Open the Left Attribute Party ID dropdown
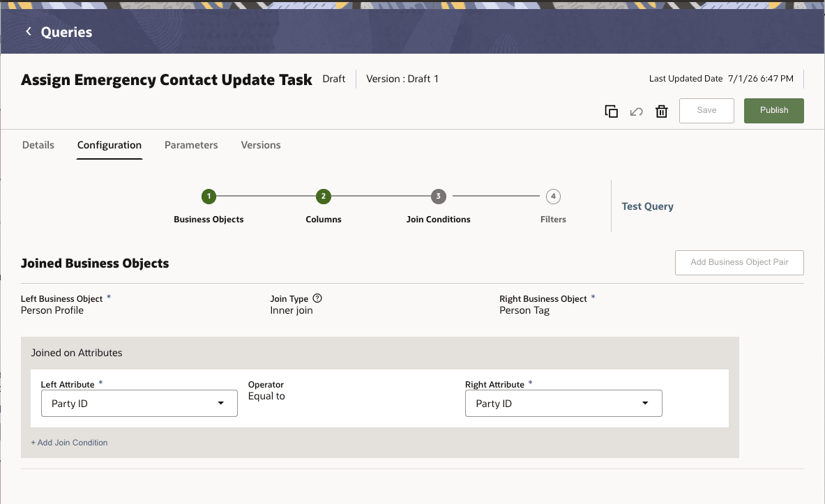This screenshot has width=825, height=504. pyautogui.click(x=139, y=404)
